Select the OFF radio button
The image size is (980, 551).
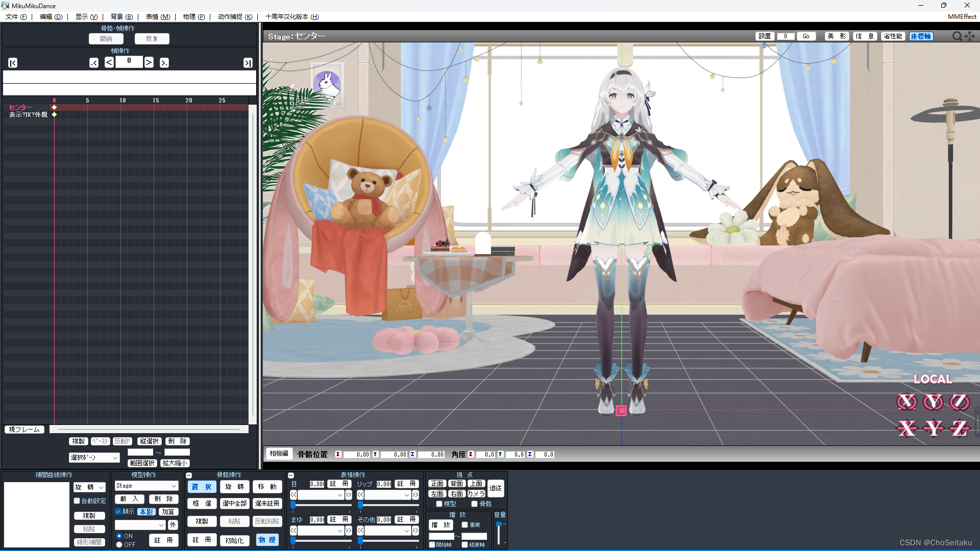click(x=119, y=544)
